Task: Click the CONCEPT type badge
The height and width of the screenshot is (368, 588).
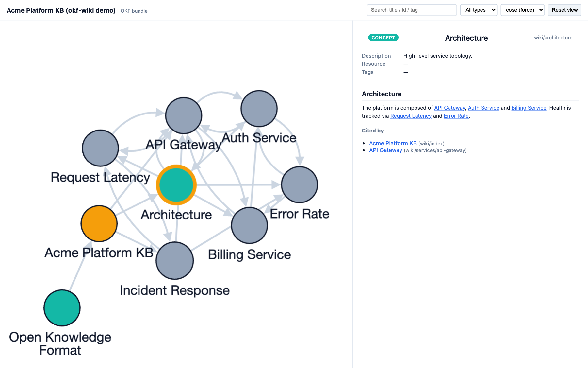Action: 383,38
